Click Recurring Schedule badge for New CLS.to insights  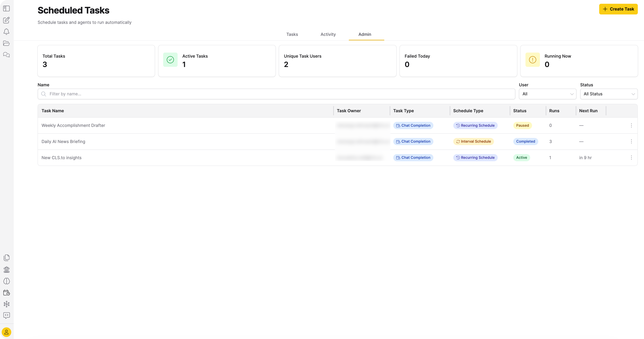click(x=475, y=157)
